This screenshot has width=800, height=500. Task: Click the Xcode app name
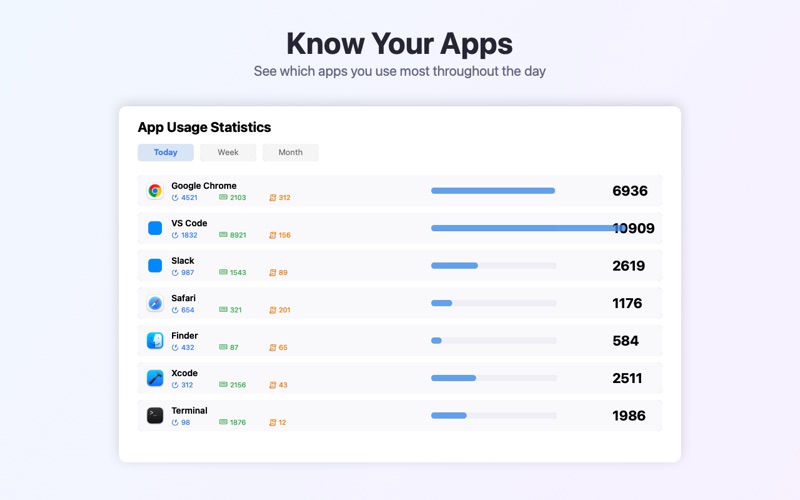[184, 373]
